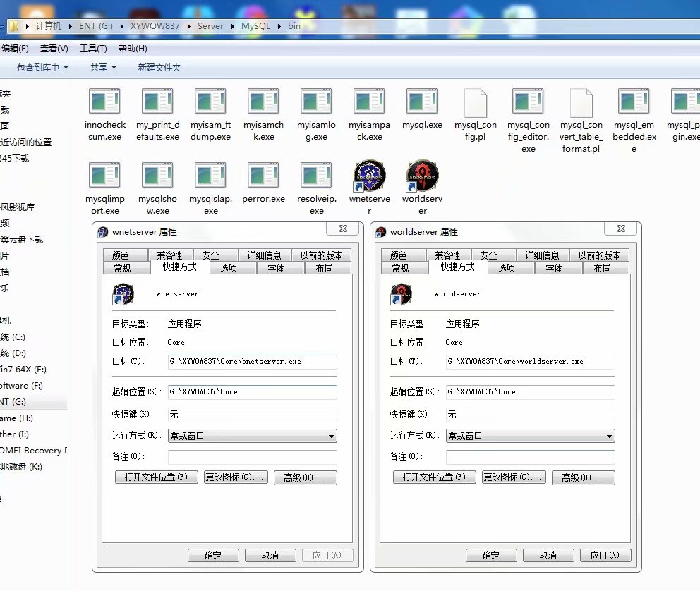Expand the breadcrumb arrow after Server
The height and width of the screenshot is (591, 700).
coord(233,26)
